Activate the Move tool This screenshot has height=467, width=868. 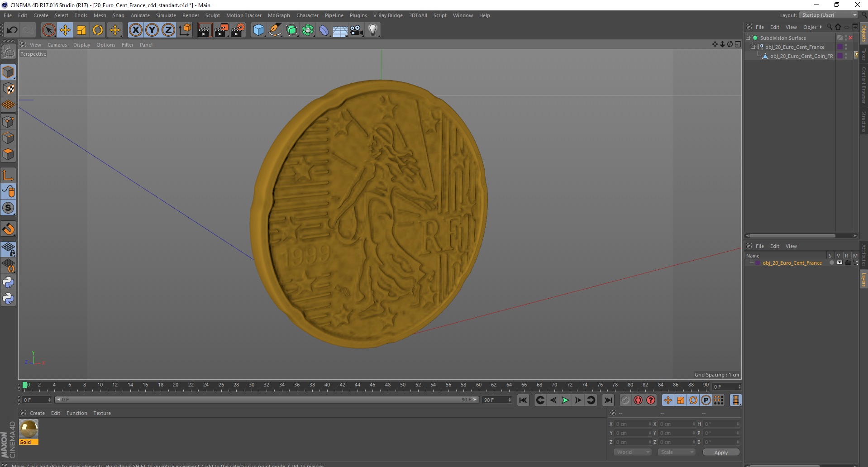[65, 30]
